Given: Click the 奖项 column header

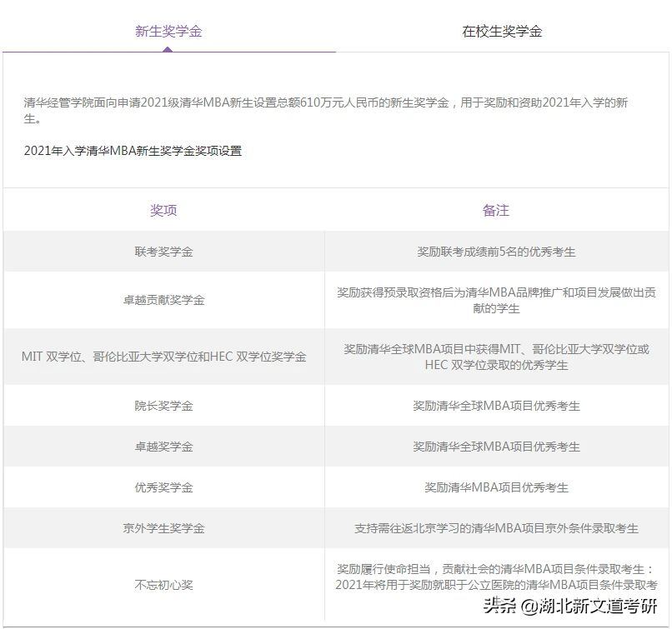Looking at the screenshot, I should tap(164, 210).
